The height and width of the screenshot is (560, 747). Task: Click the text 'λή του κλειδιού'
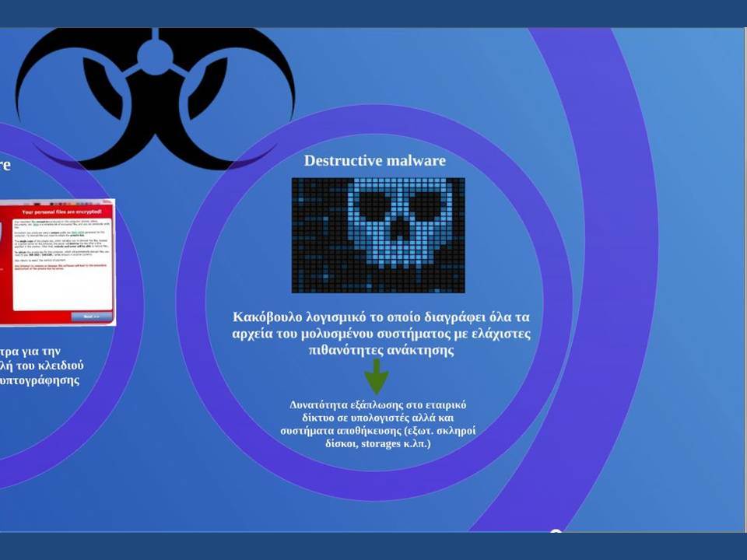[x=42, y=366]
